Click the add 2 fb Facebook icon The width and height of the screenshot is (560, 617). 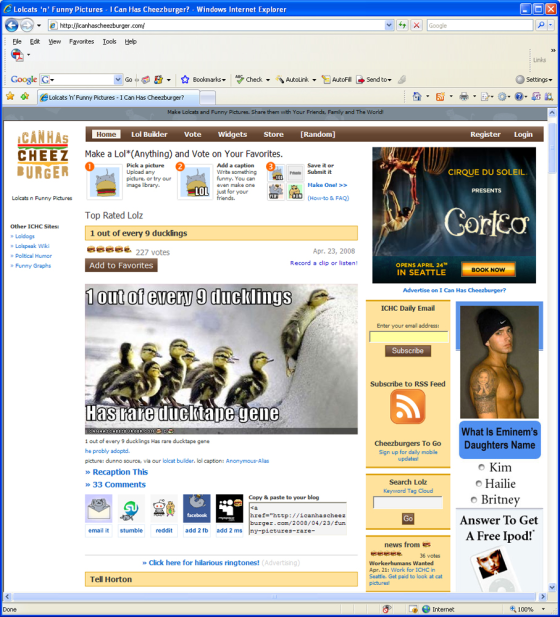(196, 509)
